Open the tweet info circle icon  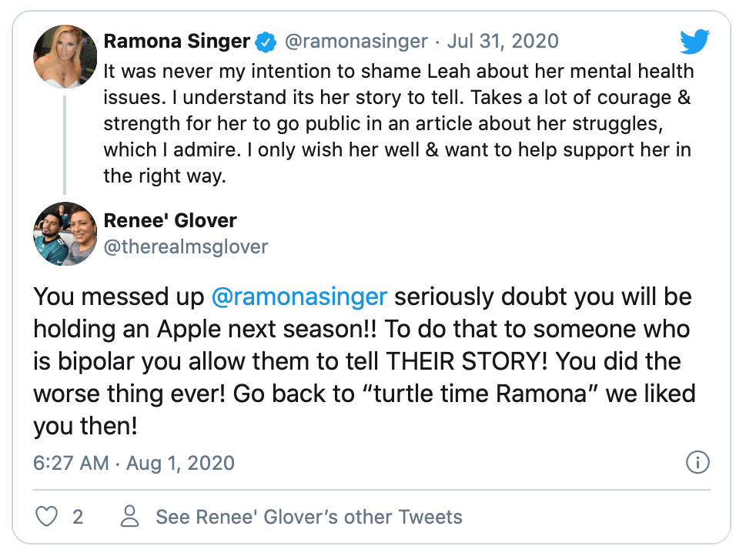(697, 463)
